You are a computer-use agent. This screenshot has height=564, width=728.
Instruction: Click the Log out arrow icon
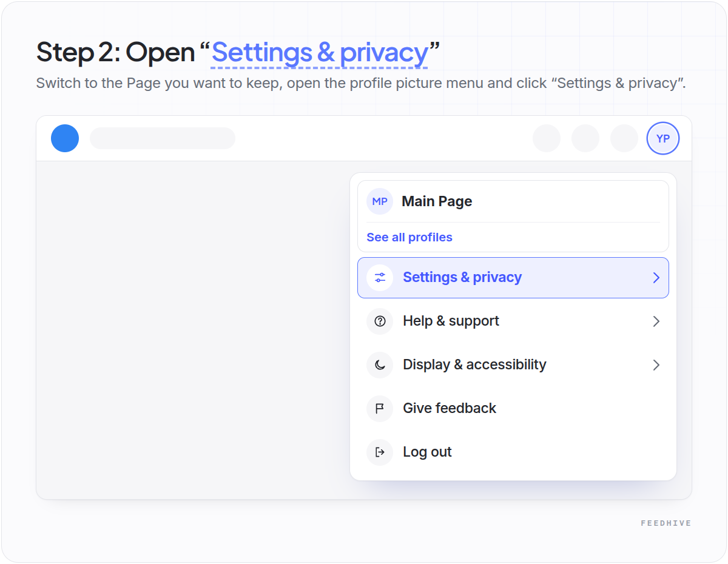[x=380, y=452]
